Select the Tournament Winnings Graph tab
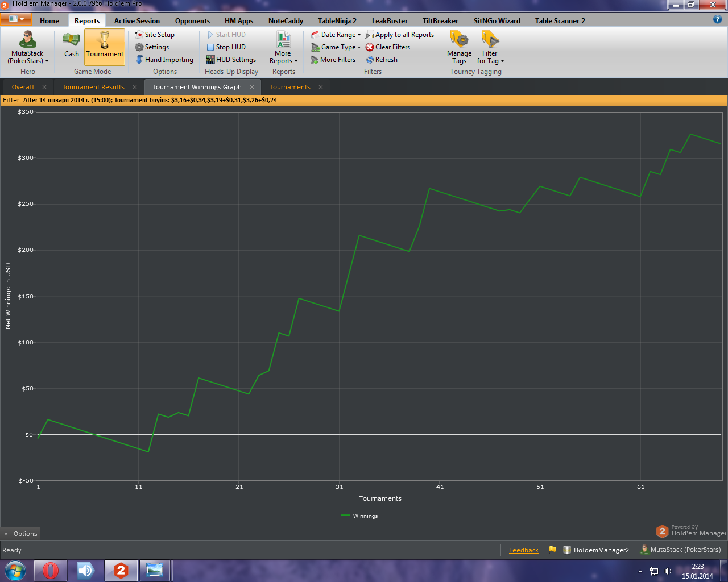 197,87
